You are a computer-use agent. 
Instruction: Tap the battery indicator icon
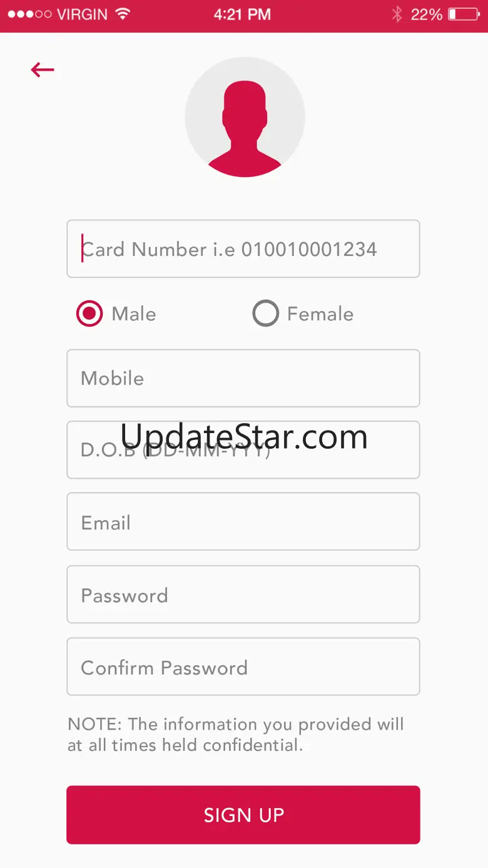pos(464,14)
